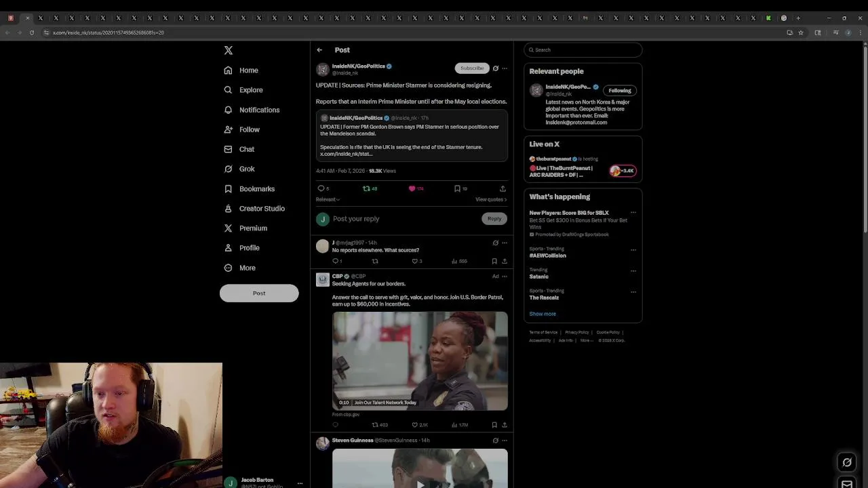Open InsideNK/GeoPolitics profile avatar on main post
The height and width of the screenshot is (488, 868).
coord(323,69)
